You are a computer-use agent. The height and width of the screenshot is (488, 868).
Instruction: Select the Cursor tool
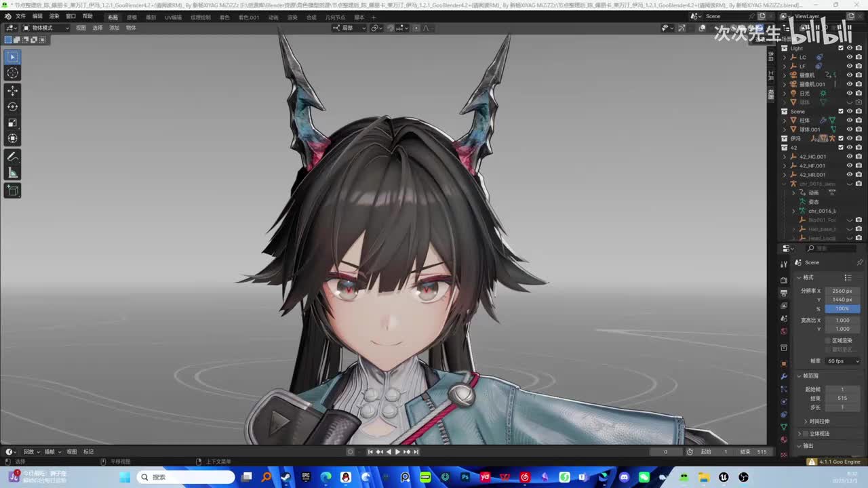[13, 73]
